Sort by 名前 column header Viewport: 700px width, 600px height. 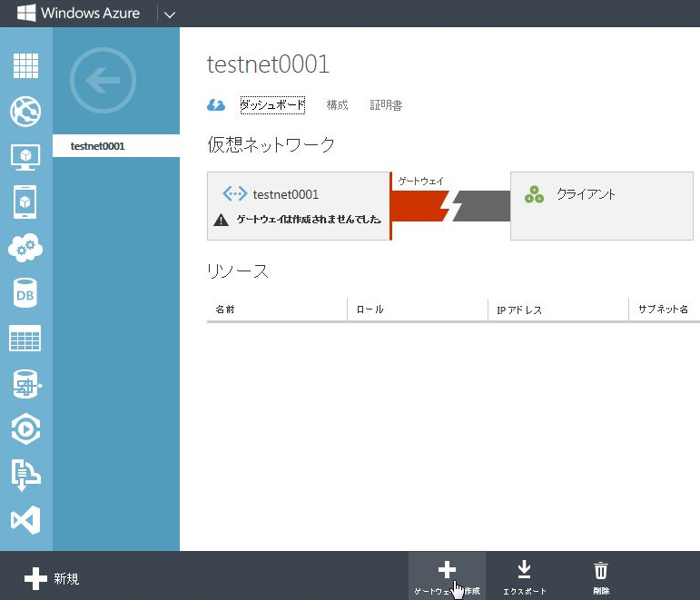pos(277,310)
